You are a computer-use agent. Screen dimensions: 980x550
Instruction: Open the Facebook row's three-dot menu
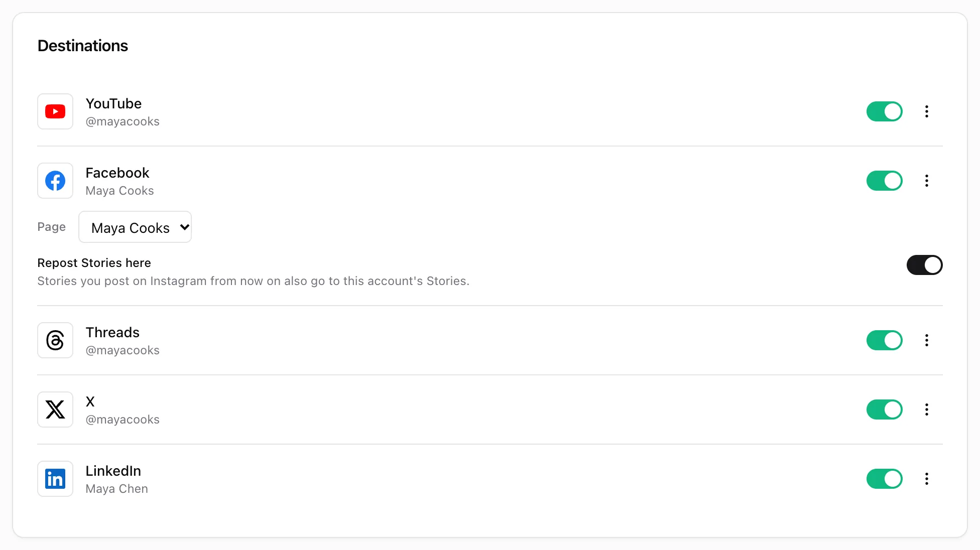click(927, 181)
